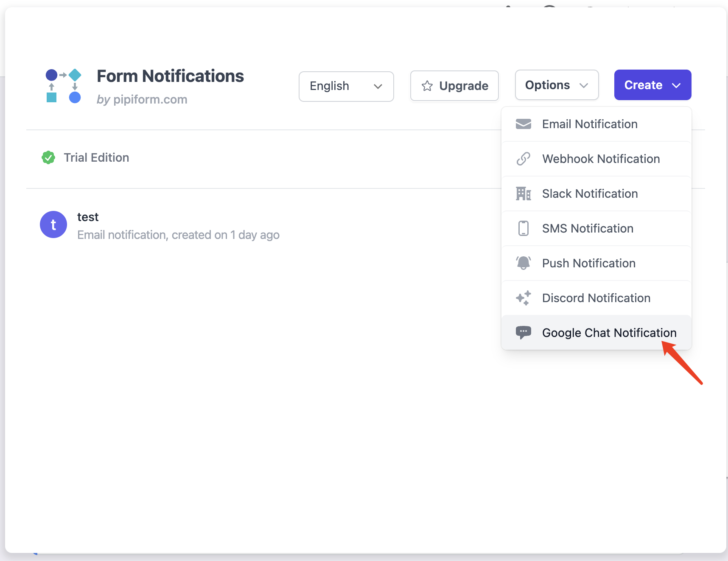Screen dimensions: 728x561
Task: Select the Push Notification bell icon
Action: point(524,263)
